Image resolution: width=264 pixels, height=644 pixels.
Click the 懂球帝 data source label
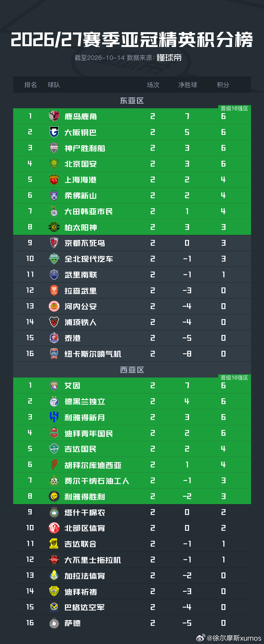[169, 58]
